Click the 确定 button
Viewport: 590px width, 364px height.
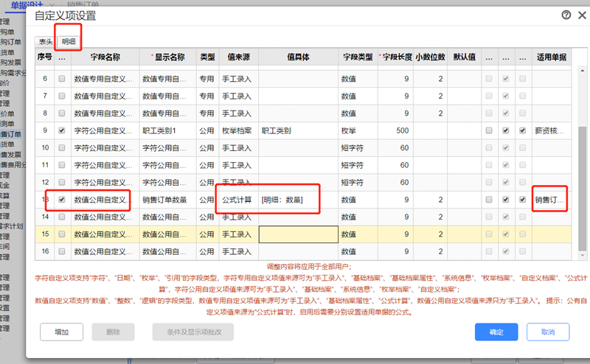click(496, 332)
